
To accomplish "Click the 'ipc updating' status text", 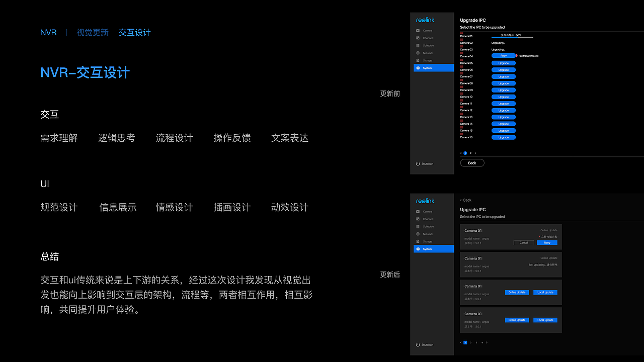I will point(543,264).
